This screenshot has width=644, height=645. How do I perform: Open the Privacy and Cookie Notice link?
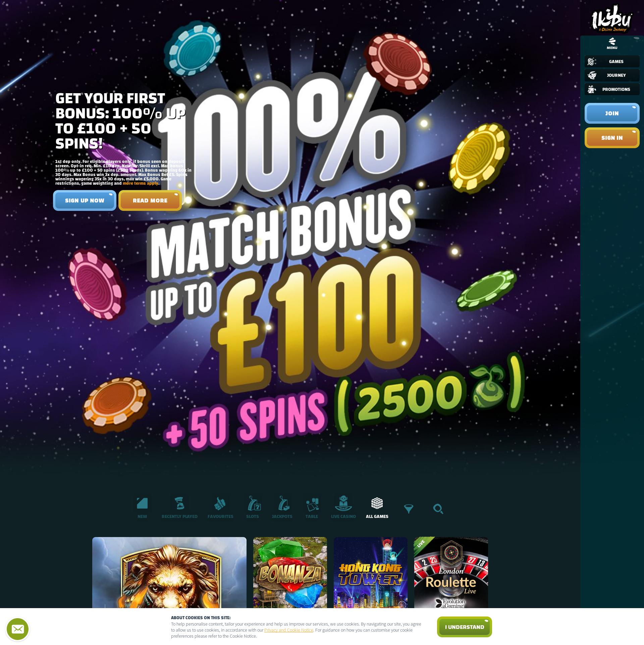coord(288,630)
